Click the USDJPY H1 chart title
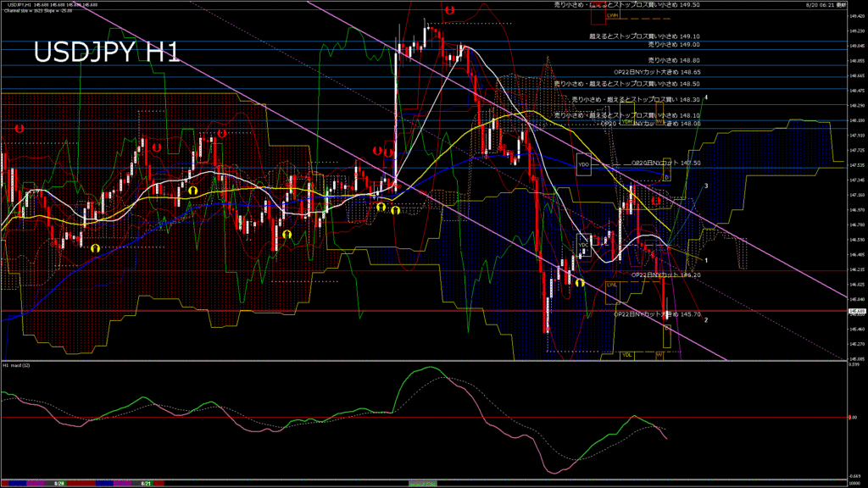Viewport: 868px width, 488px height. pyautogui.click(x=106, y=53)
